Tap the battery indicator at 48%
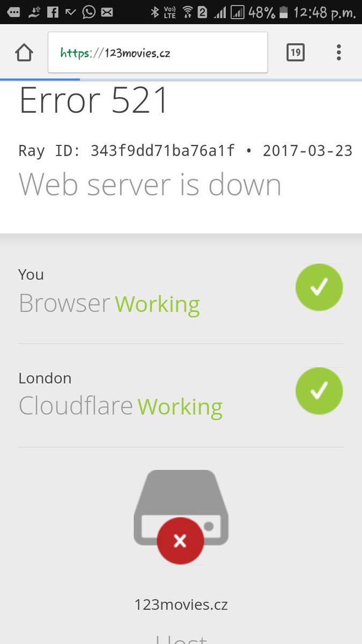Viewport: 362px width, 644px height. 283,12
